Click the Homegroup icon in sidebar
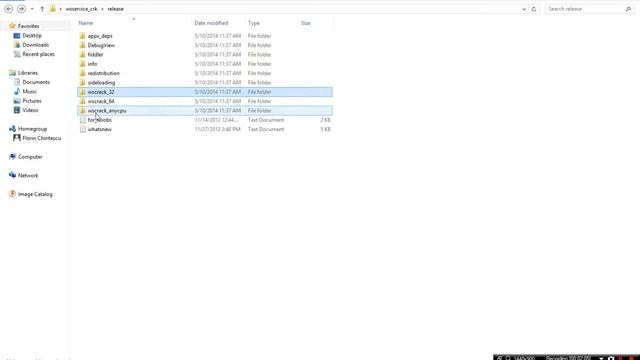The image size is (640, 360). click(12, 129)
